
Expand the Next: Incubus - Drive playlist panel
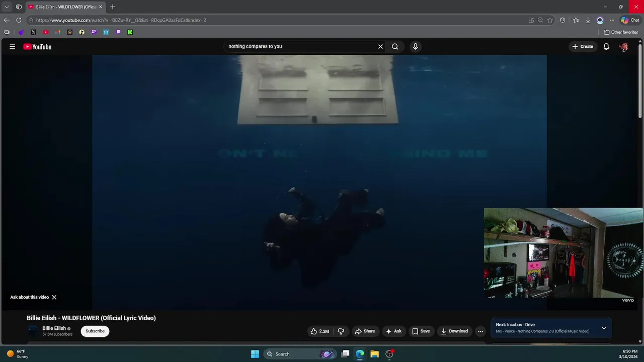[604, 328]
